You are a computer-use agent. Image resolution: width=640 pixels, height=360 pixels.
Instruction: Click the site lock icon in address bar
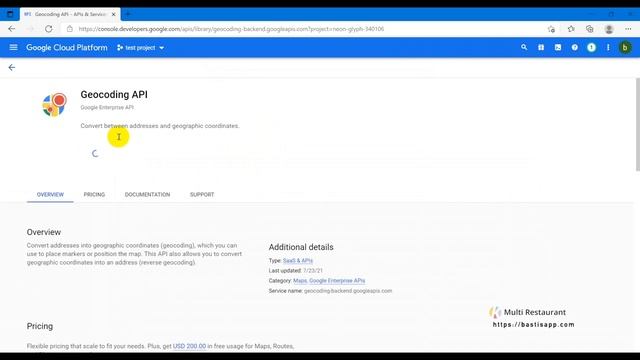pos(70,29)
